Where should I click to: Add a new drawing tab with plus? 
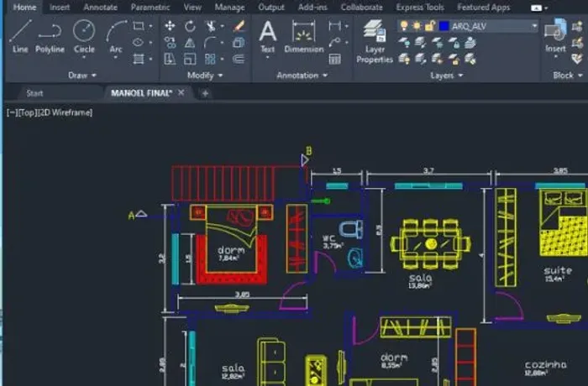point(205,93)
